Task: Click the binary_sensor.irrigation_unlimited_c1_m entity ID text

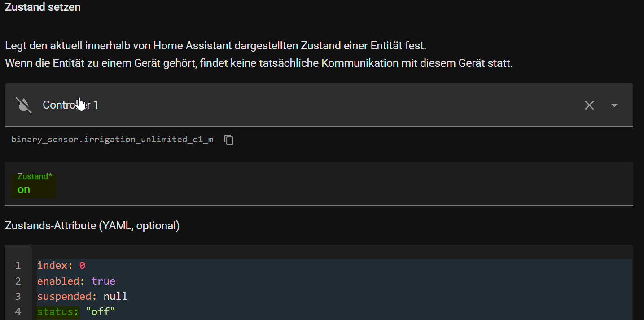Action: (112, 140)
